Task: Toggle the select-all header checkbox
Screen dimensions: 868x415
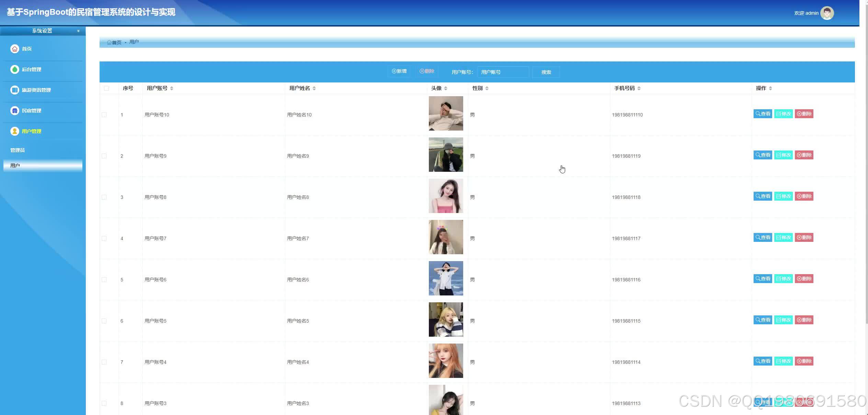Action: (x=106, y=88)
